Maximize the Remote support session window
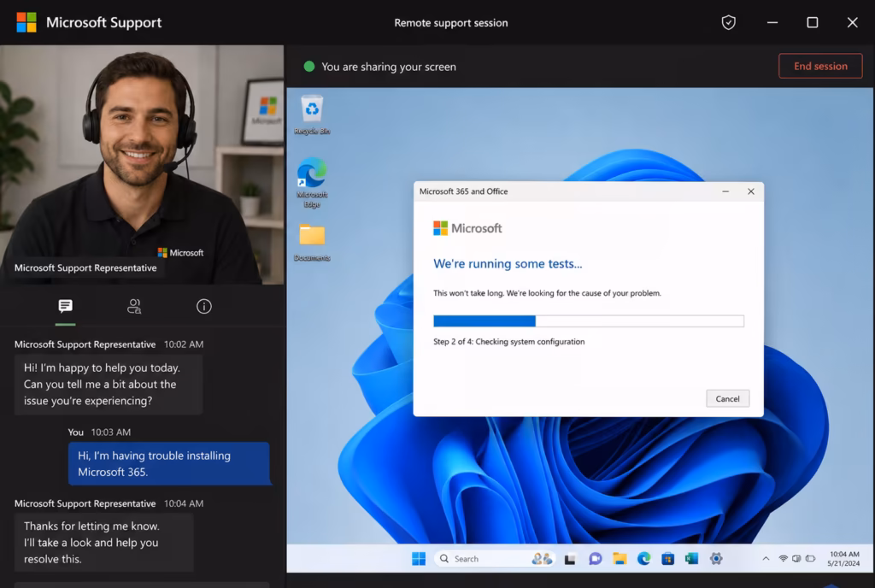The height and width of the screenshot is (588, 875). 813,22
